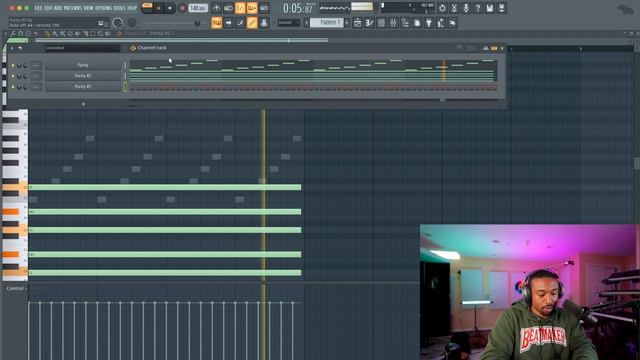The width and height of the screenshot is (640, 360).
Task: Click the plugin picker plug icon
Action: (429, 23)
